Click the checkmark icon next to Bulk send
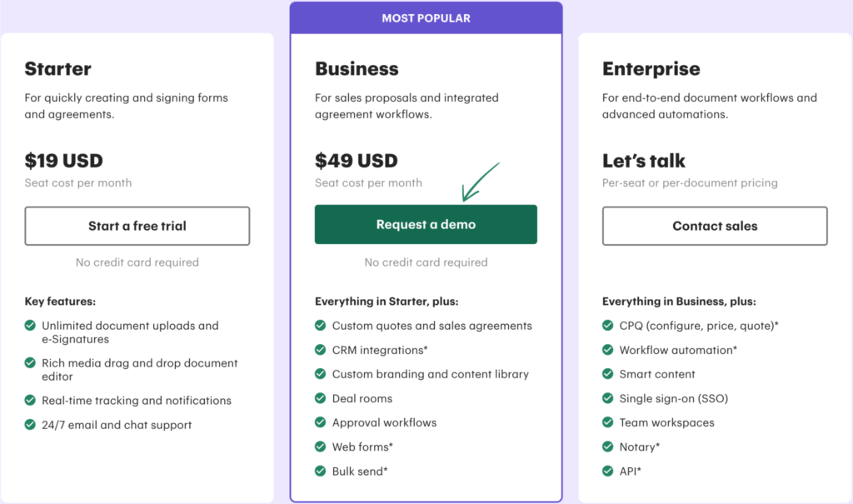This screenshot has width=853, height=504. point(321,472)
